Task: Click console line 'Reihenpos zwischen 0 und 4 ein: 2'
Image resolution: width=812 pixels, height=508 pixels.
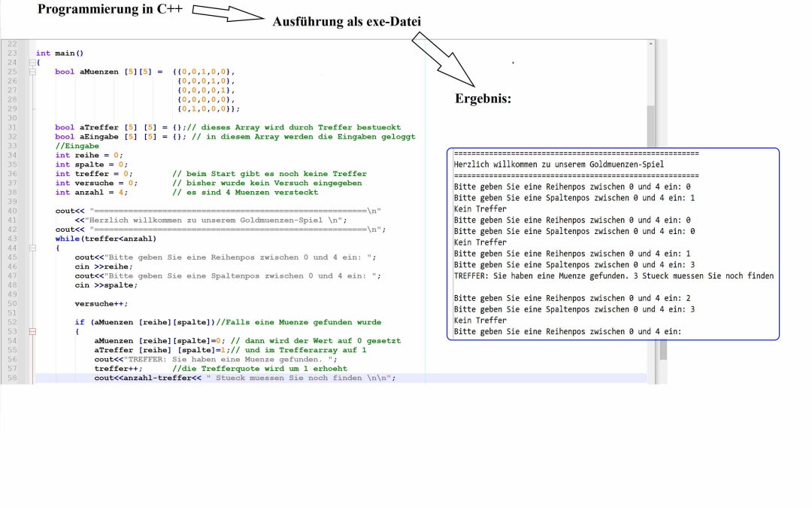Action: coord(618,298)
